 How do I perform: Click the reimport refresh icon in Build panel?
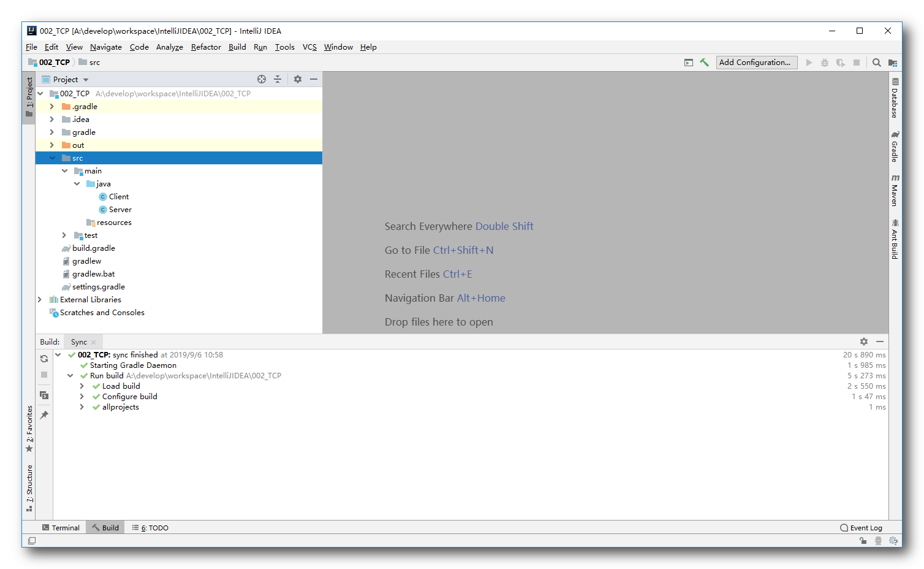pos(44,359)
